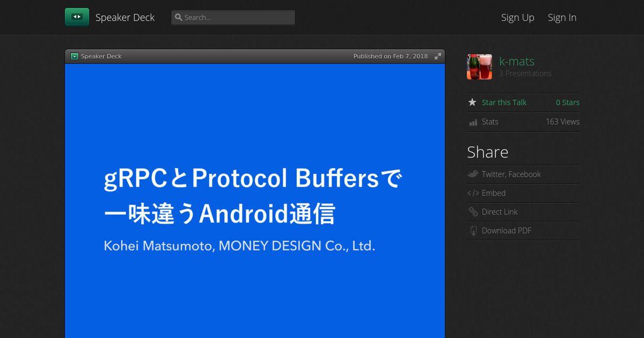Click the Stats bar chart icon
The image size is (644, 338).
[x=473, y=122]
